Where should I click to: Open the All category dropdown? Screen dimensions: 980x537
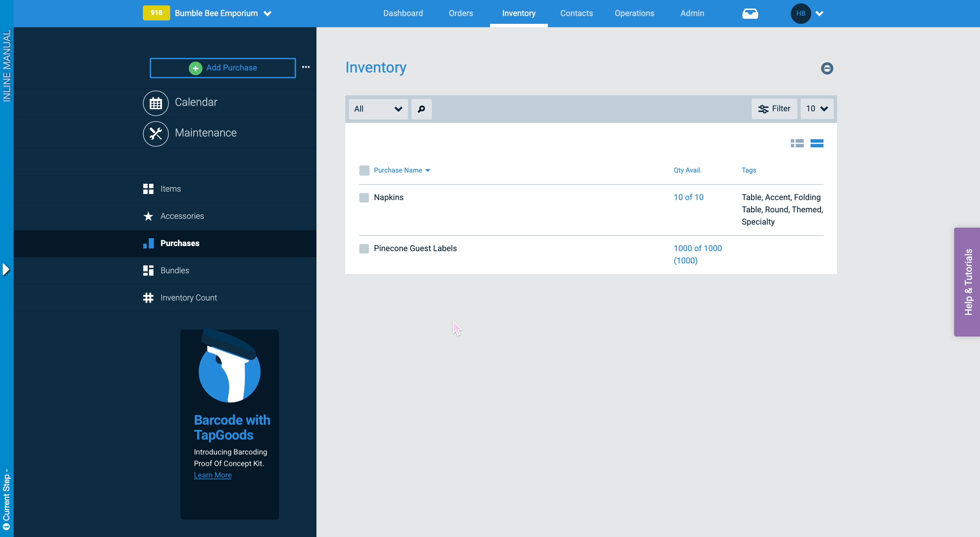[x=378, y=109]
